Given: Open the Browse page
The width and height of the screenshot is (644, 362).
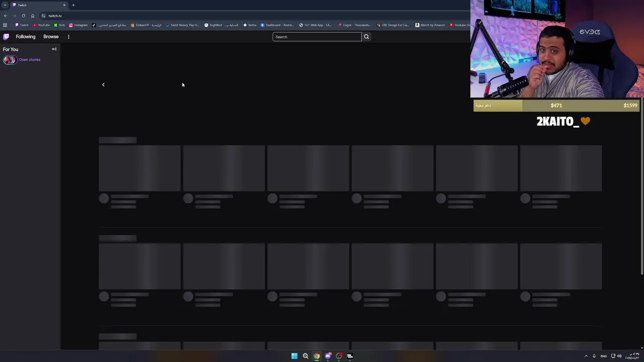Looking at the screenshot, I should 51,37.
